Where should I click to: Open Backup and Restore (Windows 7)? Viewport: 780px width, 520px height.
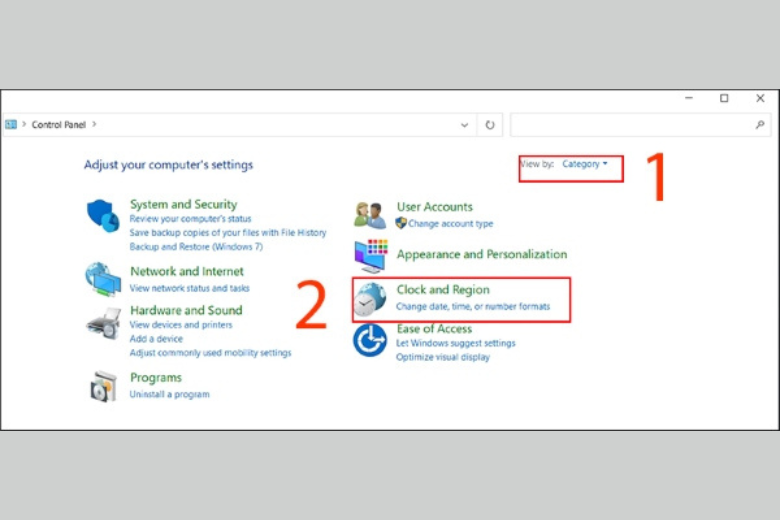point(196,246)
